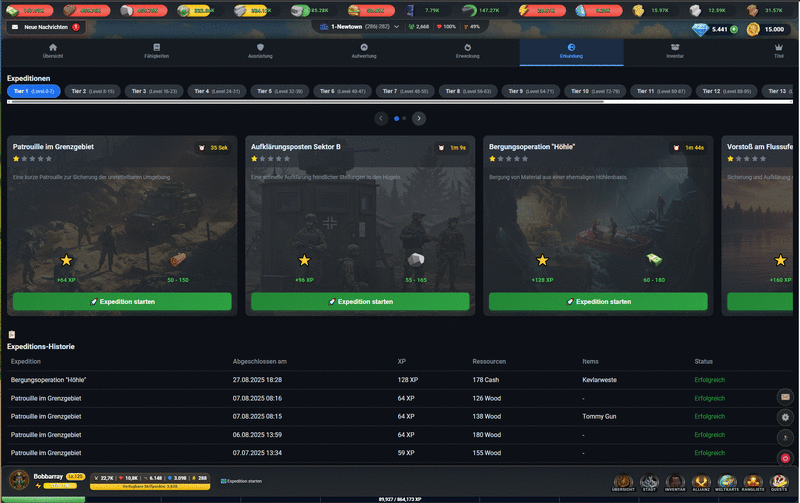Click the 27.08.2025 18:28 date cell
This screenshot has height=503, width=800.
(257, 380)
